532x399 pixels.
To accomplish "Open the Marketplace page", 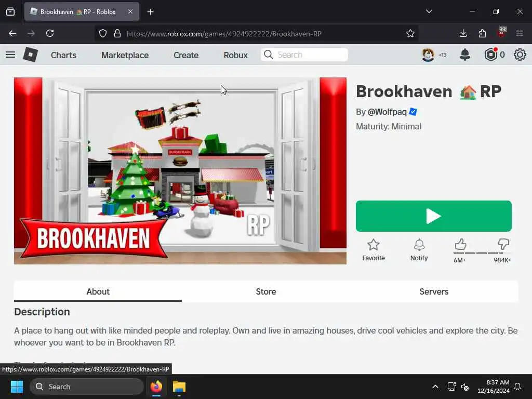I will click(125, 55).
